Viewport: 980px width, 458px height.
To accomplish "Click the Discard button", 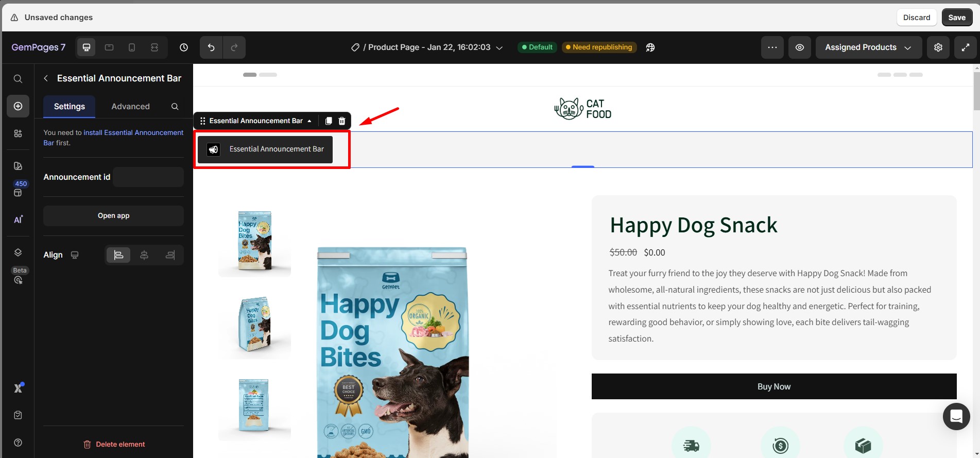I will [x=917, y=18].
